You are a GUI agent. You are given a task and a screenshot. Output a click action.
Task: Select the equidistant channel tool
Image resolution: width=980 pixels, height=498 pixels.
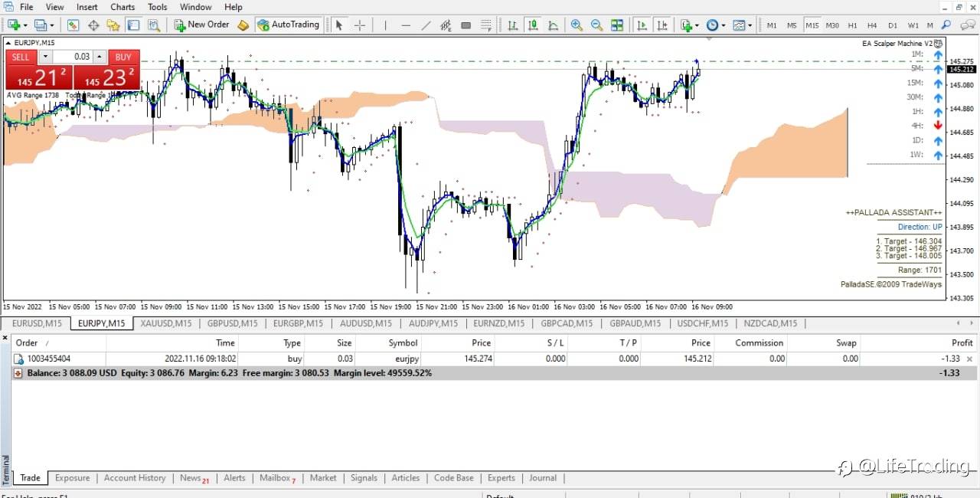click(x=446, y=25)
